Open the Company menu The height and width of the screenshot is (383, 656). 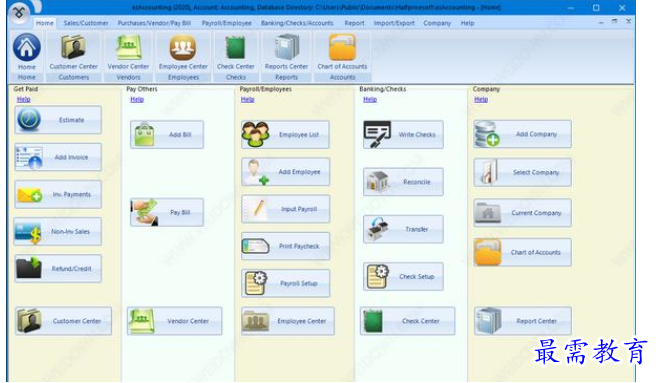(x=437, y=23)
